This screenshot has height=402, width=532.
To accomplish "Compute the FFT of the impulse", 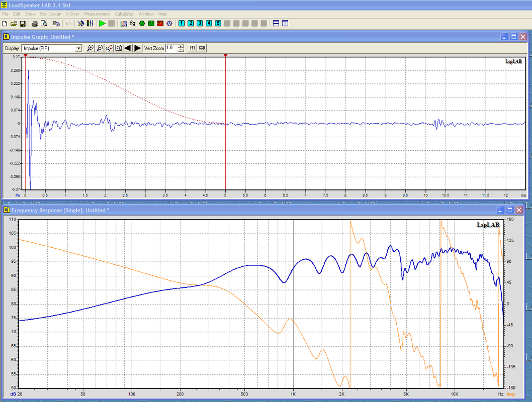I will click(193, 48).
